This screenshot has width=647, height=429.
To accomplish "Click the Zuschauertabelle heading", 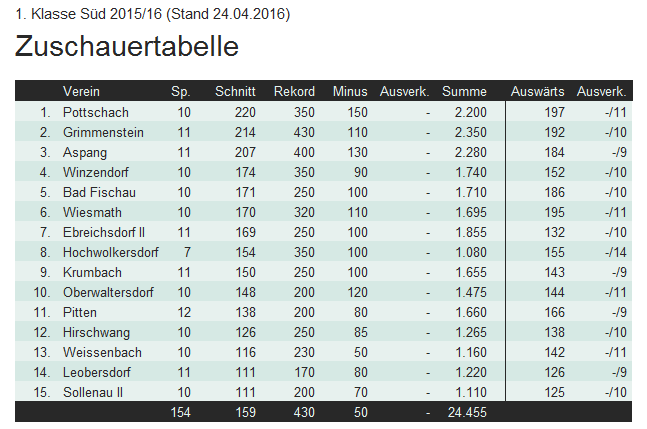I will point(127,46).
